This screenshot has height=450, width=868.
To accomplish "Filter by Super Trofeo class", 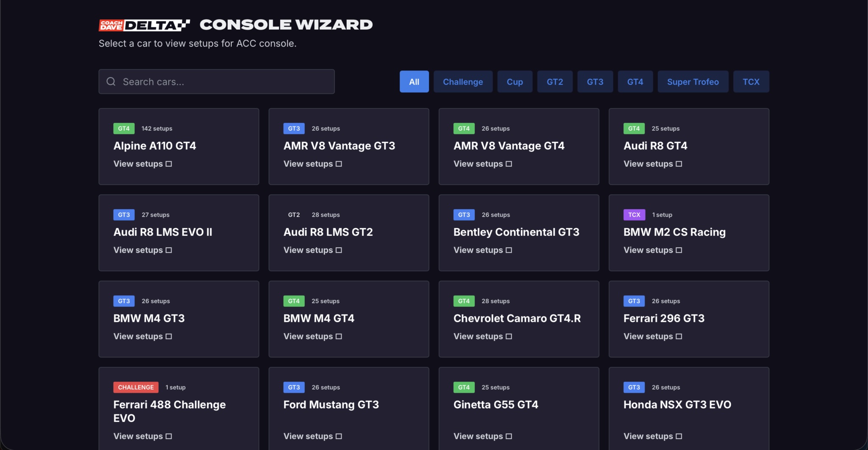I will coord(693,81).
